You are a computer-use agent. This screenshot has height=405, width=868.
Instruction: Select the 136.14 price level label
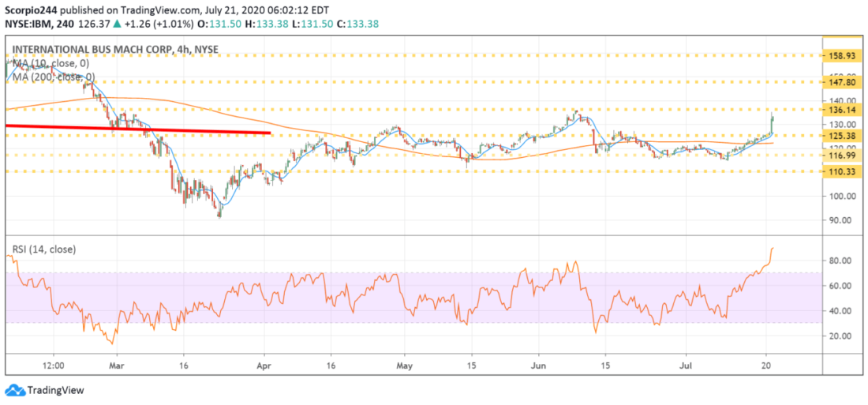[x=844, y=110]
